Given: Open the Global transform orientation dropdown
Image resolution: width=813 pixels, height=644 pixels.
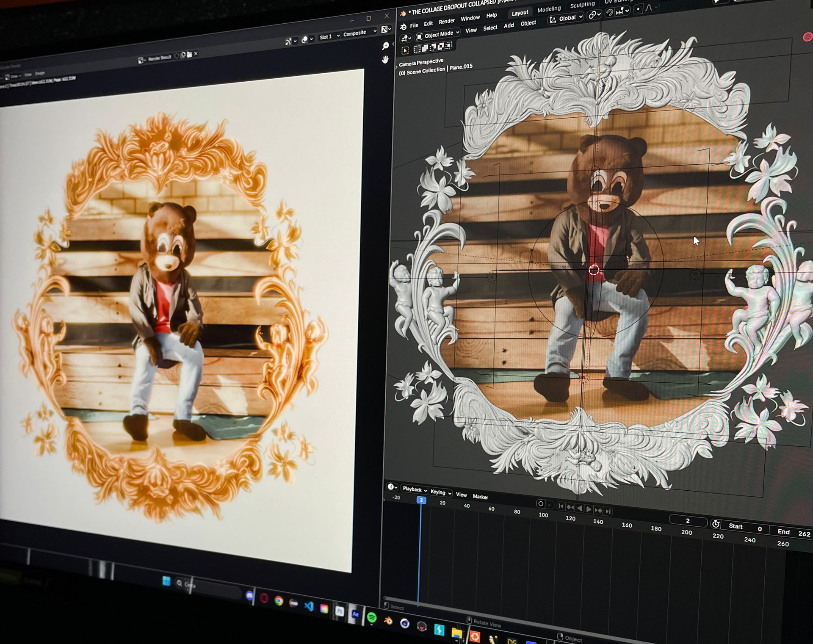Looking at the screenshot, I should point(566,19).
